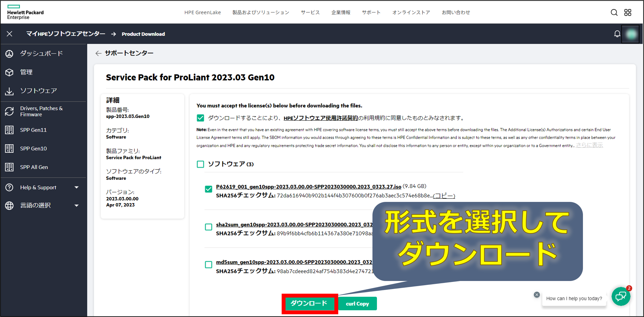Open the user profile avatar
The image size is (644, 317).
[631, 34]
